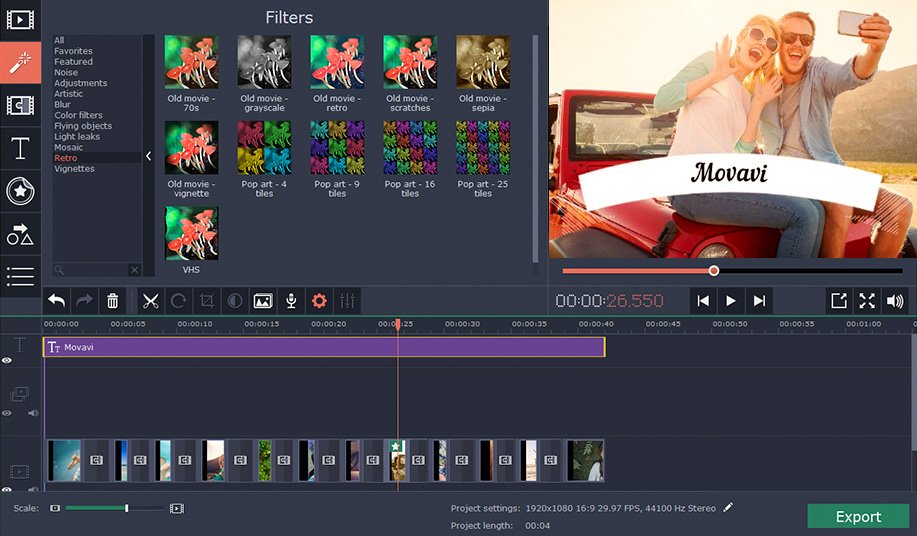Select the Vignettes filter category
Viewport: 917px width, 536px height.
pyautogui.click(x=74, y=169)
